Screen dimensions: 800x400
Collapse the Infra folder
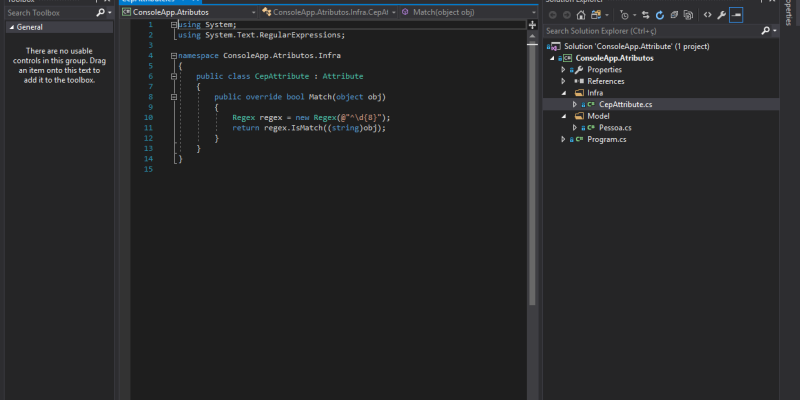(564, 93)
